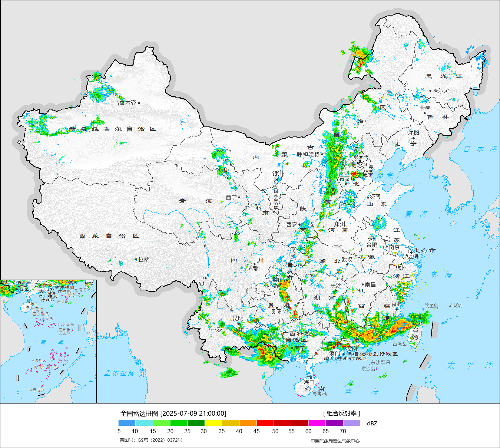This screenshot has width=500, height=448.
Task: Click the 审图号 GS京 approval number
Action: coord(151,440)
